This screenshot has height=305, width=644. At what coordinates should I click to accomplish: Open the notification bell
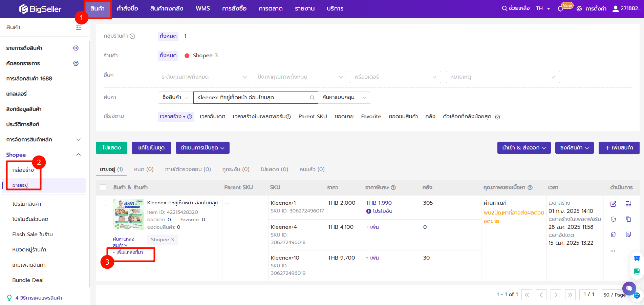(x=560, y=8)
